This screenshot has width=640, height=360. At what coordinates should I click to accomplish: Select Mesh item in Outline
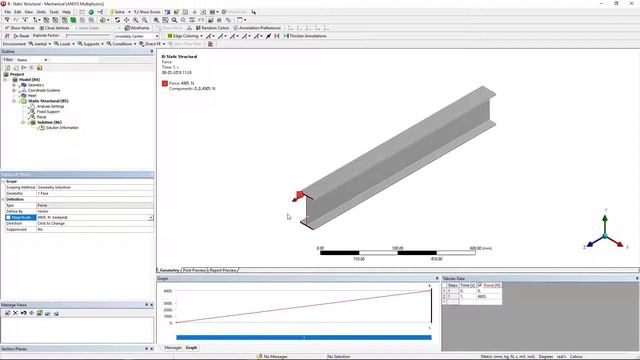pos(32,96)
